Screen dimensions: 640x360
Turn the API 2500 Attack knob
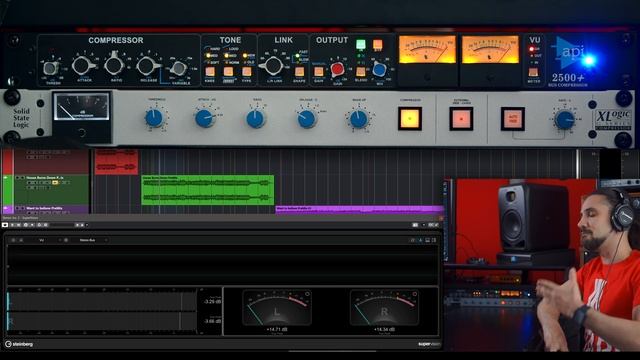click(83, 65)
